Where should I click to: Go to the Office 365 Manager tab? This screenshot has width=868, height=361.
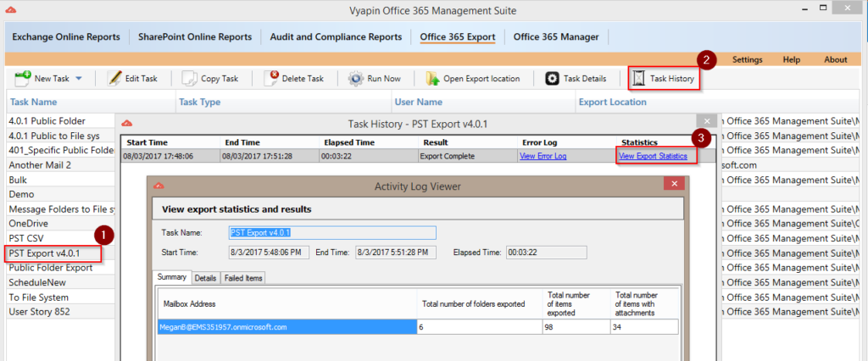[555, 37]
